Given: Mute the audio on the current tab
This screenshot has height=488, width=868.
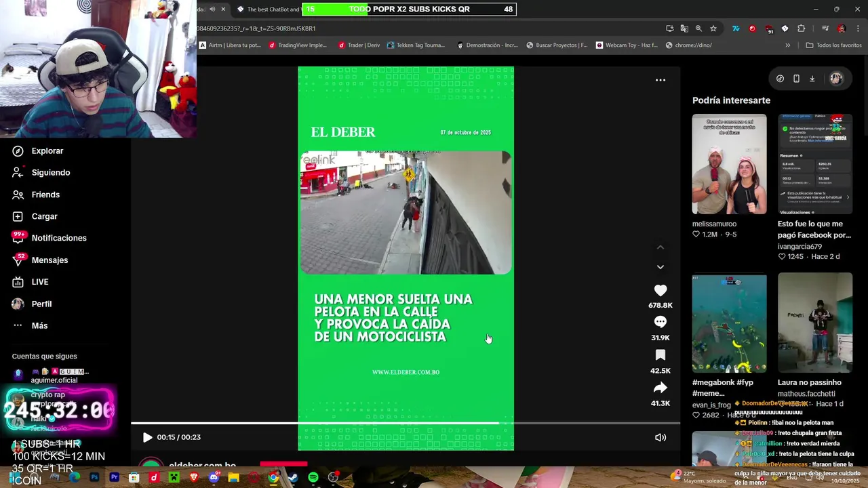Looking at the screenshot, I should point(212,9).
